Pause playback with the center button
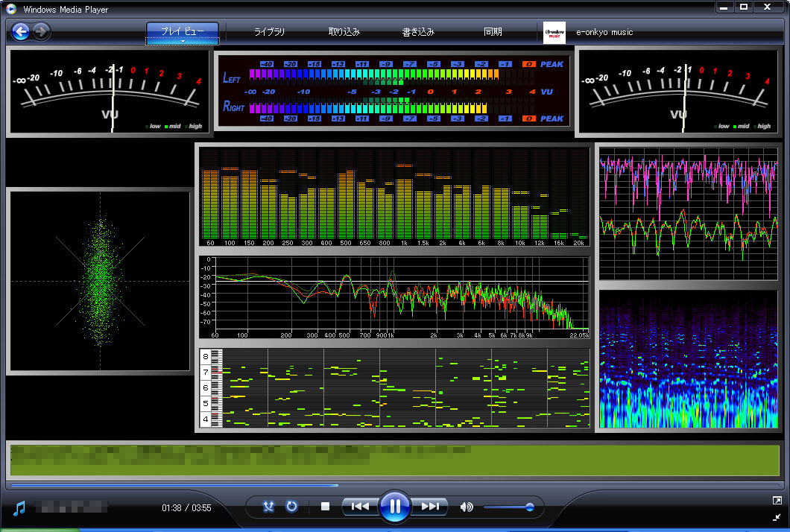The height and width of the screenshot is (532, 790). (395, 507)
